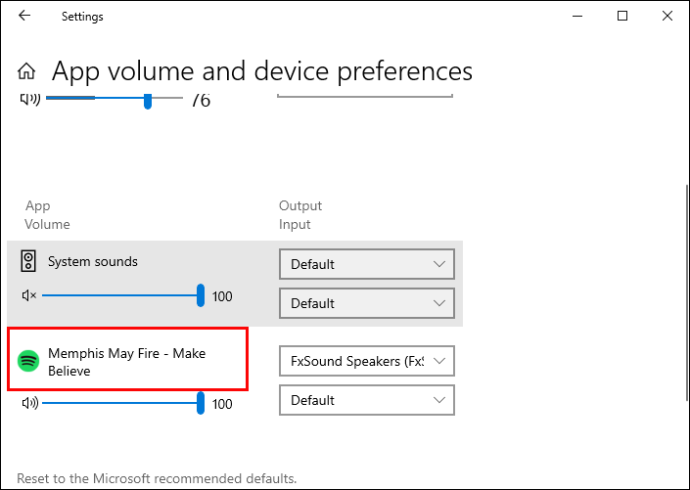This screenshot has height=490, width=690.
Task: Click Reset to the Microsoft recommended defaults
Action: point(157,478)
